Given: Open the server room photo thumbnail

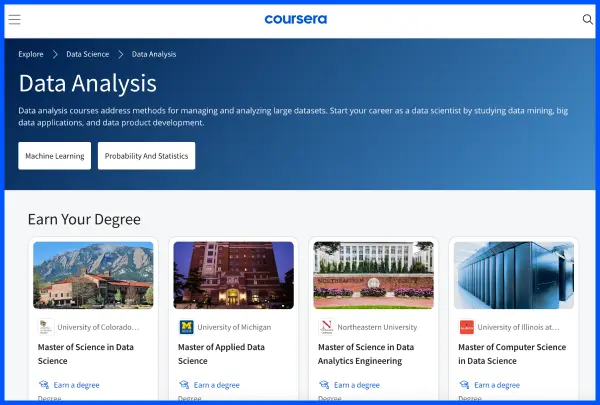Looking at the screenshot, I should click(514, 275).
